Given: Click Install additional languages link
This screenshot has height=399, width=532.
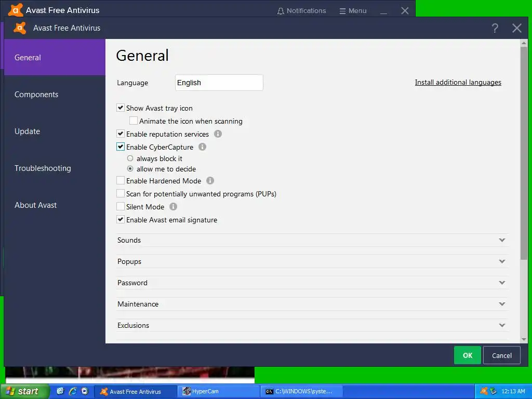Looking at the screenshot, I should click(x=458, y=83).
